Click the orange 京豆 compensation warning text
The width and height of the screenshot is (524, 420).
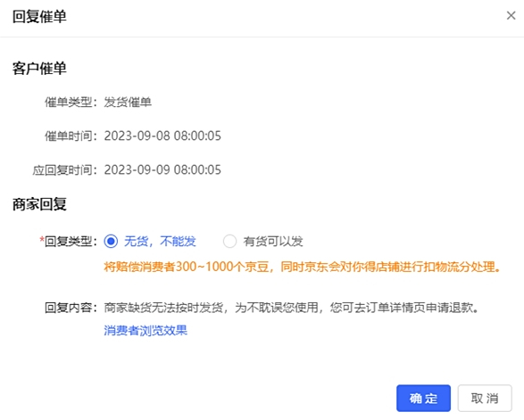[x=302, y=267]
